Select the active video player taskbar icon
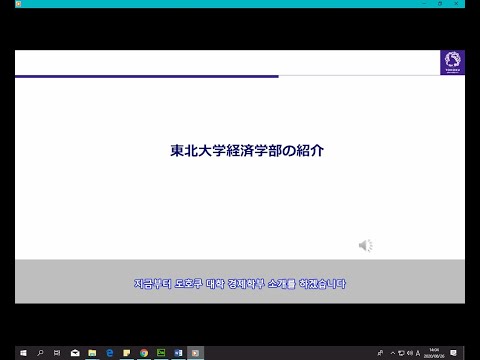 (195, 353)
